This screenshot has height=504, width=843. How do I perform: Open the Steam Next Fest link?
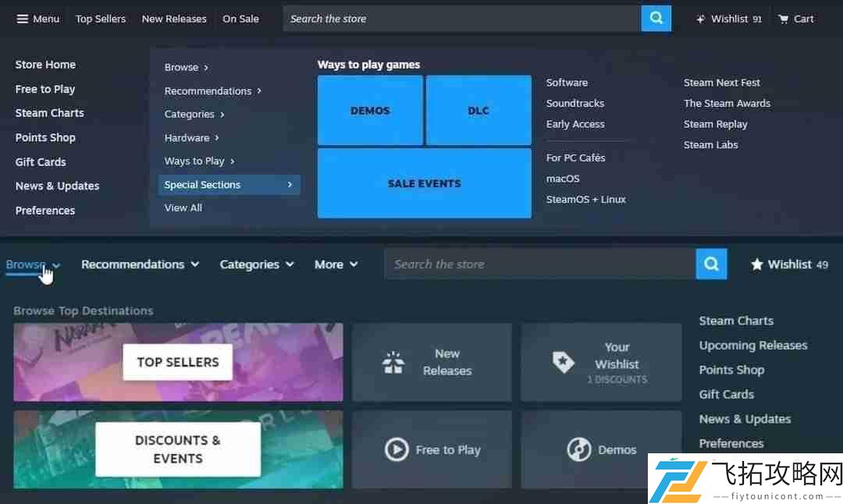click(722, 83)
